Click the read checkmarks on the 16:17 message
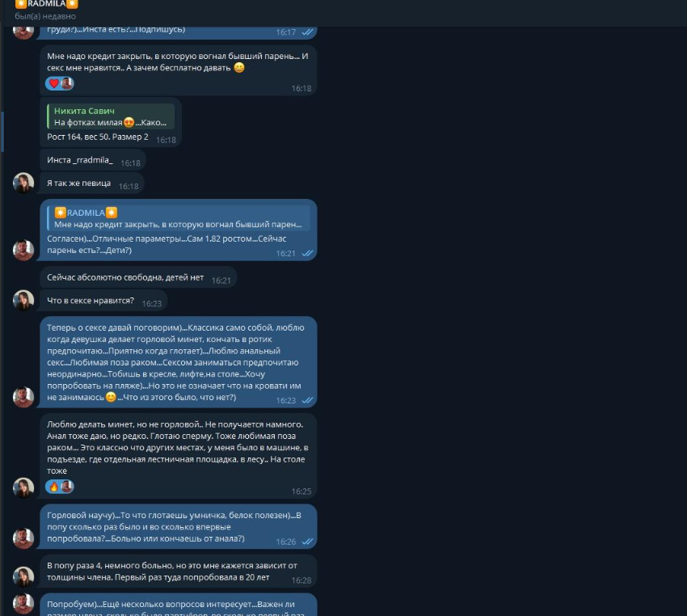 pos(308,32)
